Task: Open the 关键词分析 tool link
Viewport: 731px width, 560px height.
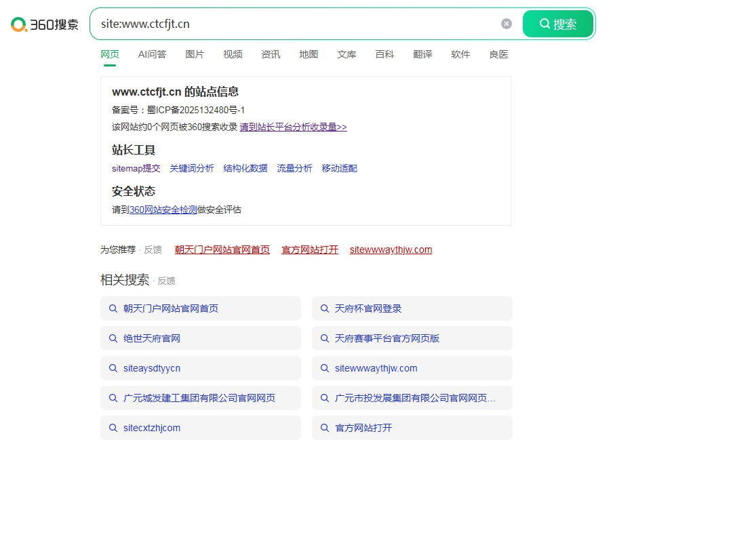Action: coord(192,168)
